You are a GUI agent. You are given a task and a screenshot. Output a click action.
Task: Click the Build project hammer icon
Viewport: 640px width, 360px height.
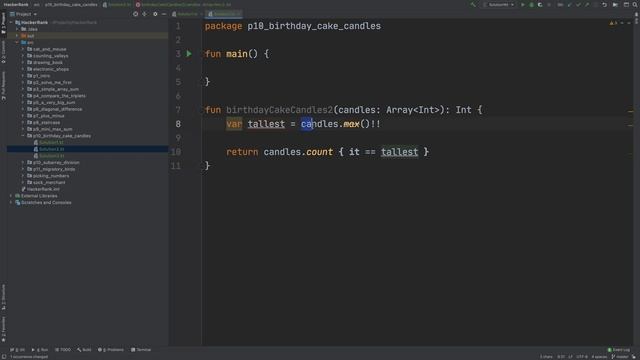pyautogui.click(x=473, y=4)
